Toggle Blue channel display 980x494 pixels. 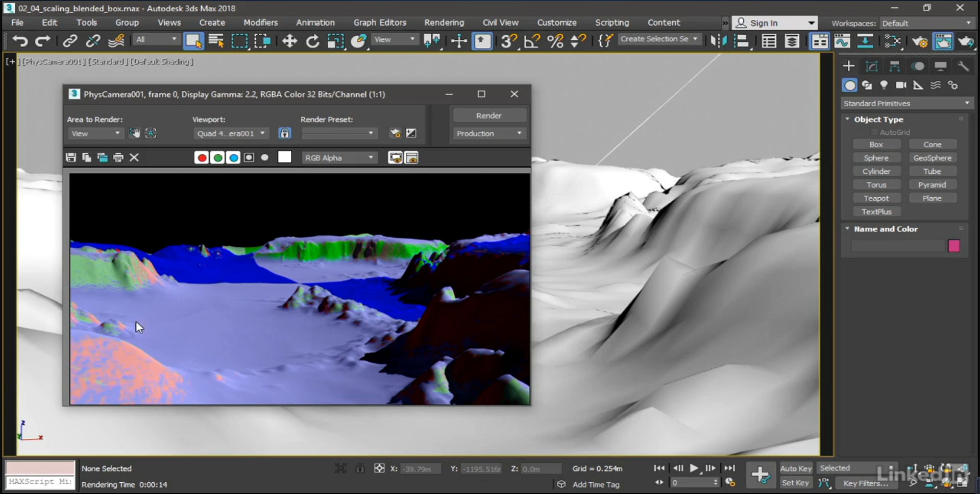[233, 157]
